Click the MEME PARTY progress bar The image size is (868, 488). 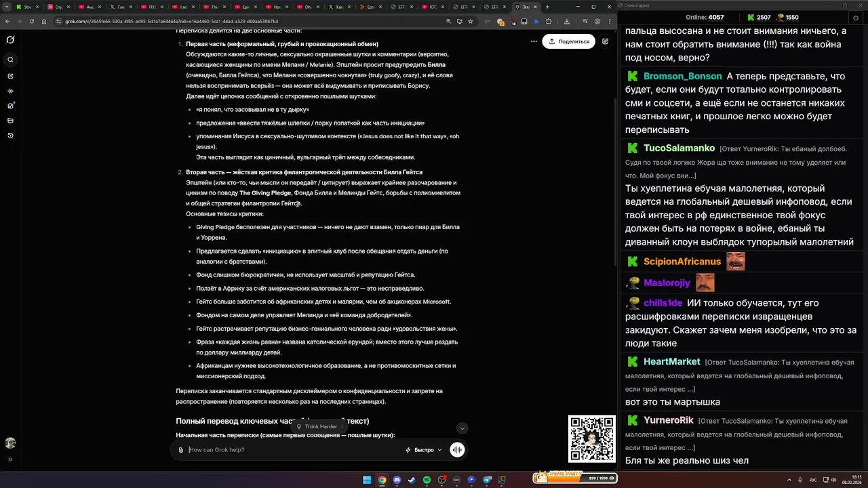click(x=575, y=478)
